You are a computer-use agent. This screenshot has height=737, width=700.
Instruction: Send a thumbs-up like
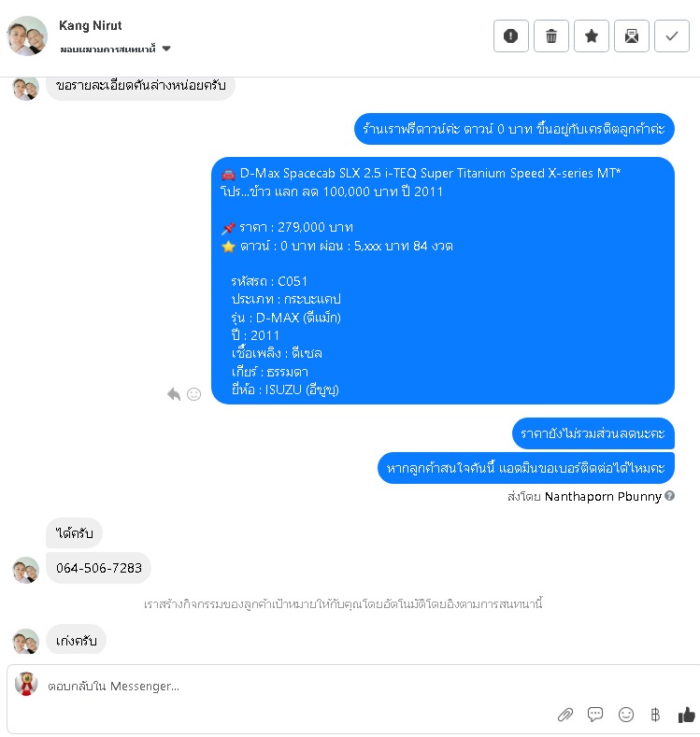(x=686, y=715)
